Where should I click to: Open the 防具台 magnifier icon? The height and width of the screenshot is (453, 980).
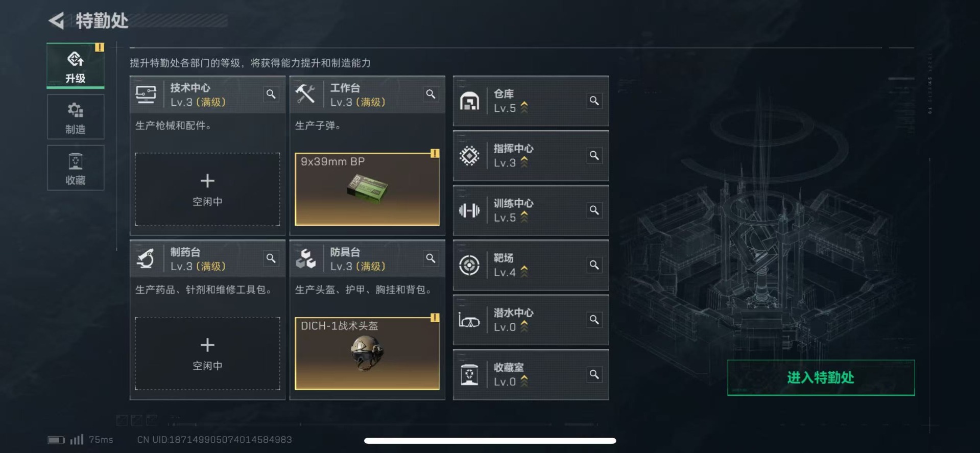click(431, 258)
